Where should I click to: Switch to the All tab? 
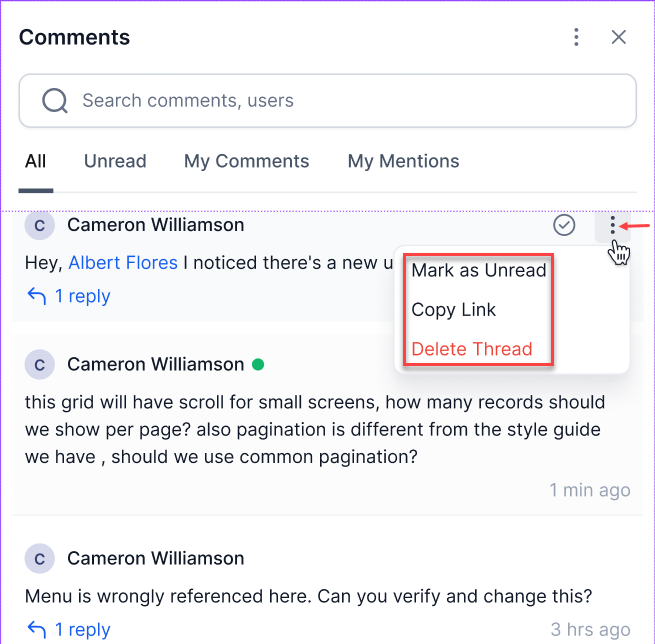36,161
